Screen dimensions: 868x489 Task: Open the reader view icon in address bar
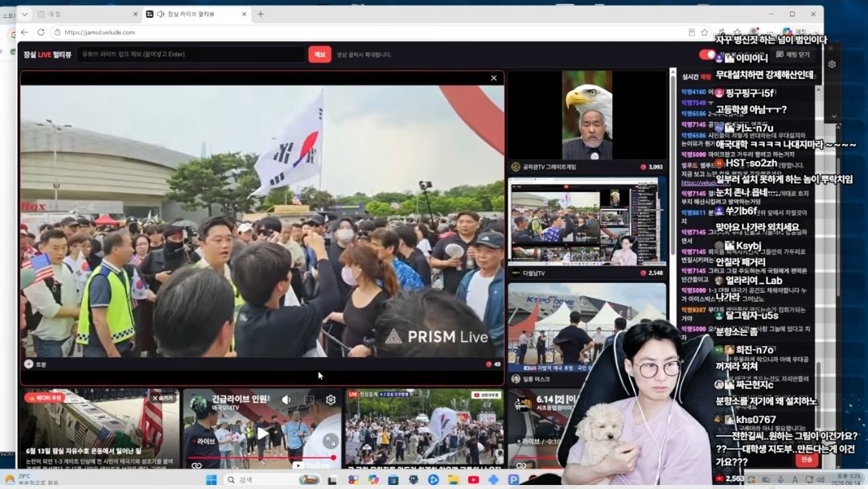point(691,32)
